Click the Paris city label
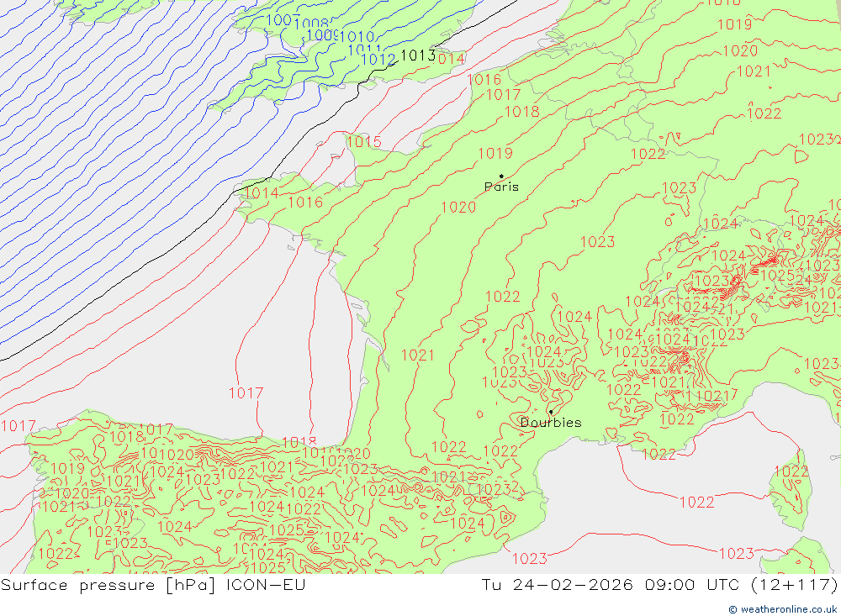 click(x=501, y=187)
